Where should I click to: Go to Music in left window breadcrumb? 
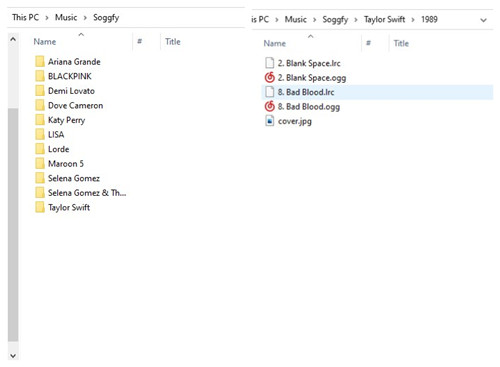coord(66,17)
